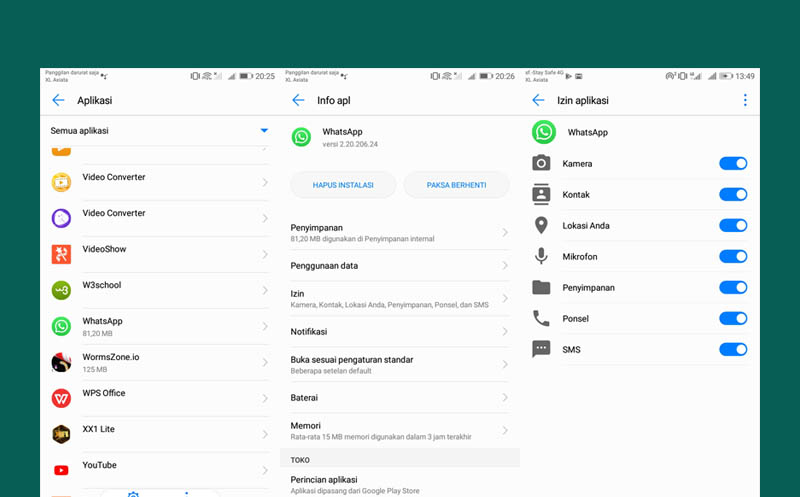This screenshot has height=497, width=800.
Task: Disable the Kamera permission toggle
Action: click(x=733, y=163)
